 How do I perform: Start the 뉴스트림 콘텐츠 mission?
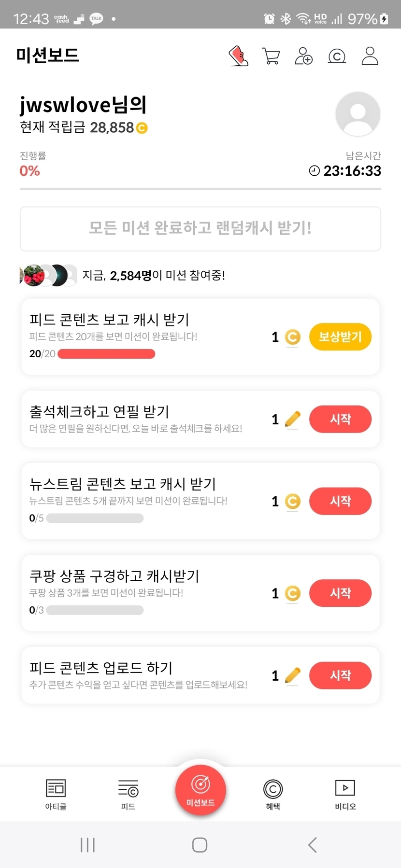point(340,501)
